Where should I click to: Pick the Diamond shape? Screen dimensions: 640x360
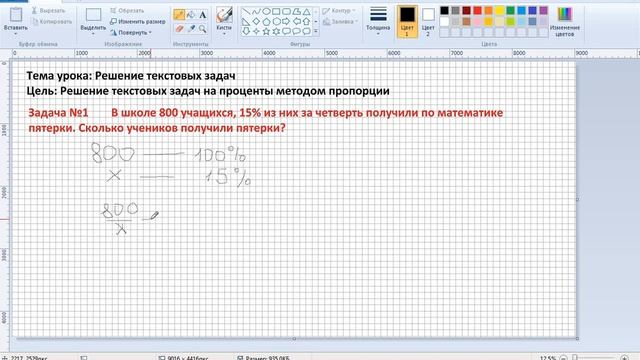tap(256, 22)
